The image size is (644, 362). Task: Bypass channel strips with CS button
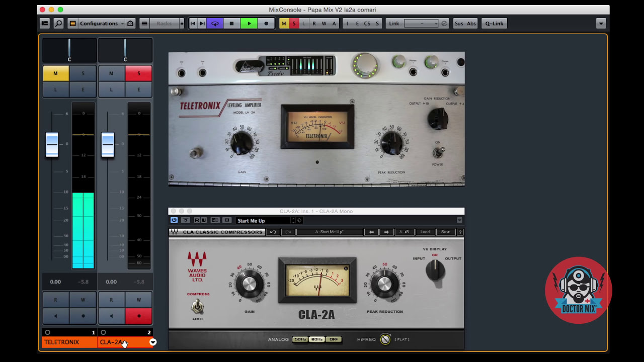(367, 24)
